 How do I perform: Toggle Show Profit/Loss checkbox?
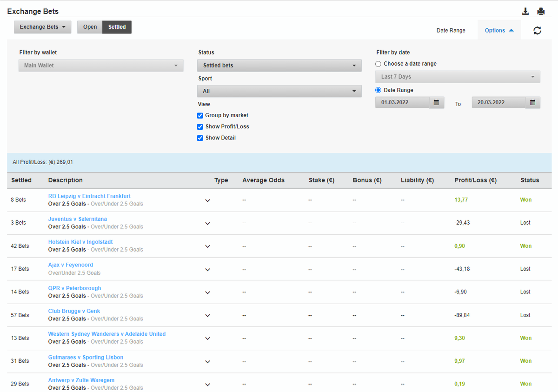tap(200, 126)
